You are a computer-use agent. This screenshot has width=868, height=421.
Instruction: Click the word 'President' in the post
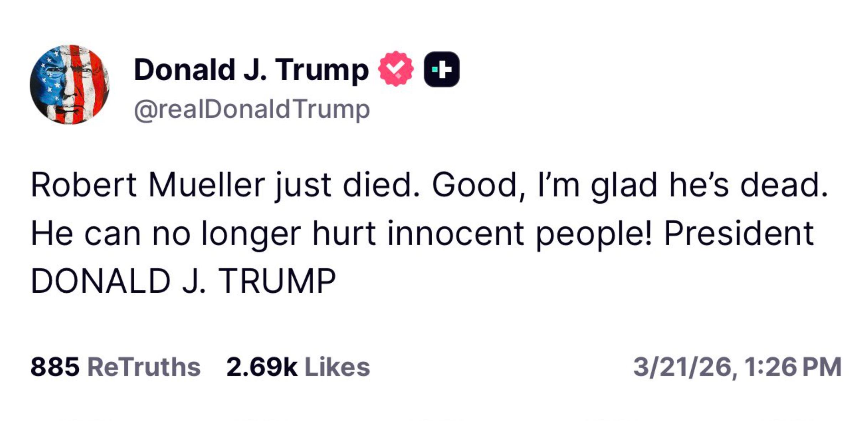[x=739, y=233]
